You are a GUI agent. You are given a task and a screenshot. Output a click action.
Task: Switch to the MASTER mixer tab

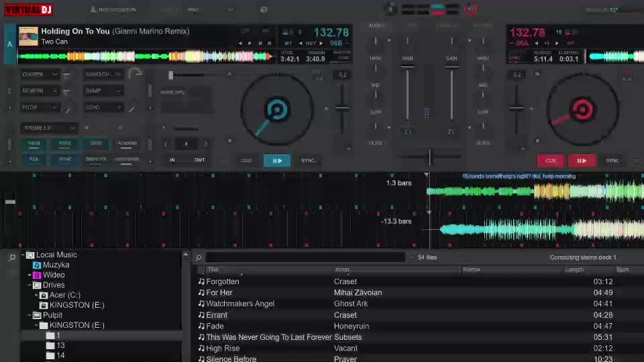(x=482, y=25)
